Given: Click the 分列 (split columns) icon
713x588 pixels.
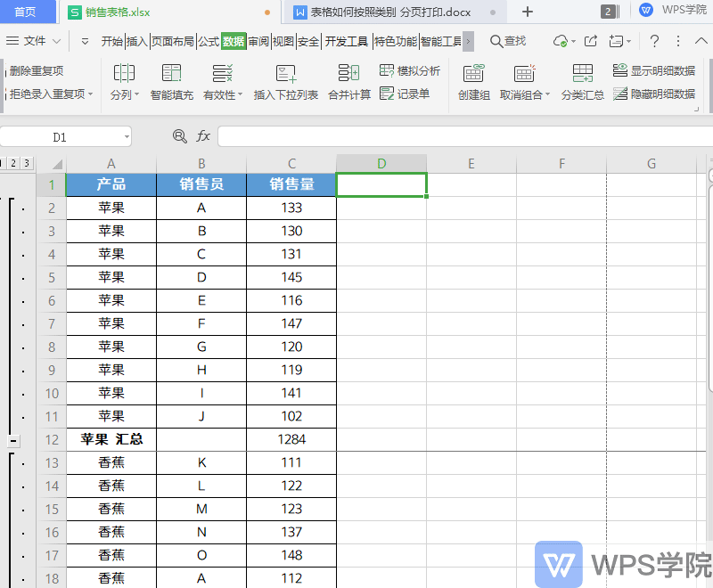Looking at the screenshot, I should point(124,73).
